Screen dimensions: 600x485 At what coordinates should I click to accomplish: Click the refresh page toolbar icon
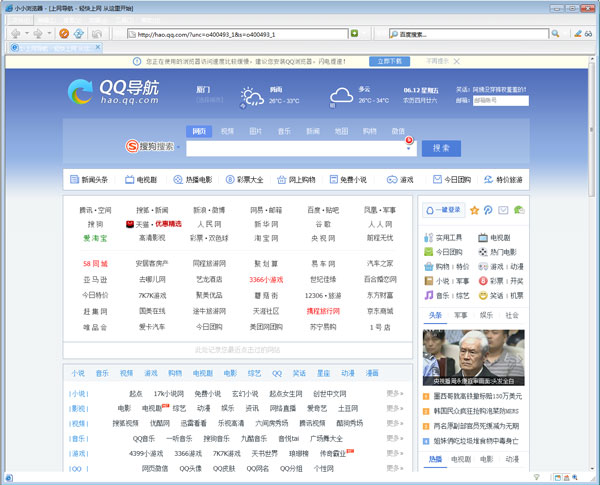click(x=79, y=33)
